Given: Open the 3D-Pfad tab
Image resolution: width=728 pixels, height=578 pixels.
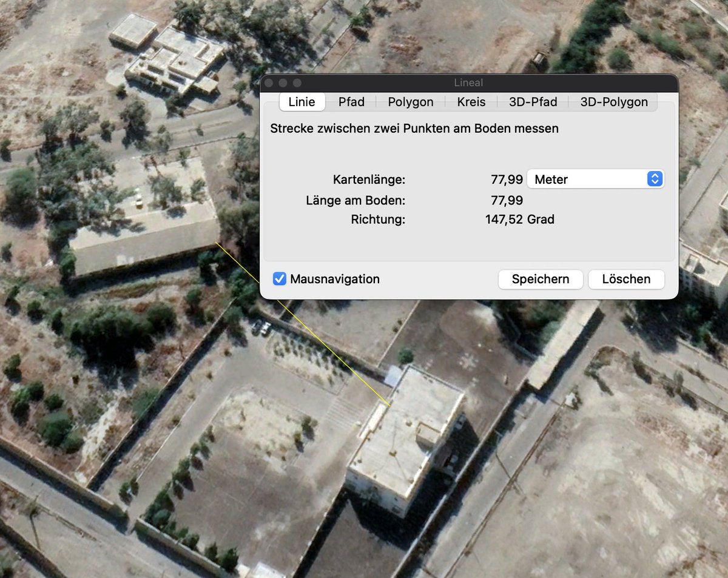Looking at the screenshot, I should pyautogui.click(x=533, y=102).
